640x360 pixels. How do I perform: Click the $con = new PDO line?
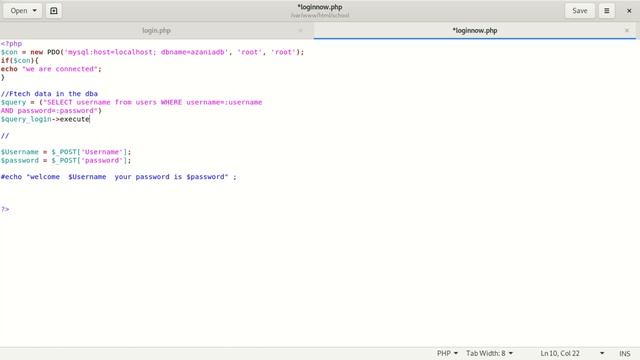[x=152, y=52]
